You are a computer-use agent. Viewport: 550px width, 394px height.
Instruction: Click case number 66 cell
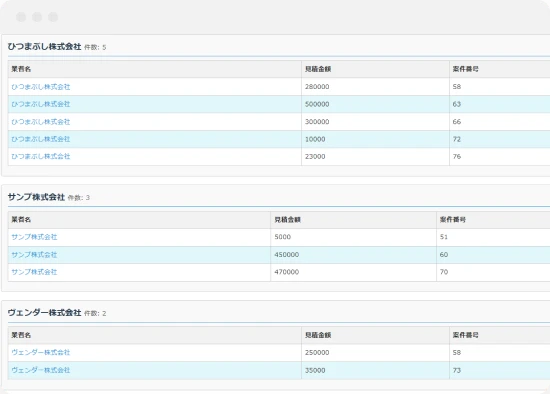(499, 122)
